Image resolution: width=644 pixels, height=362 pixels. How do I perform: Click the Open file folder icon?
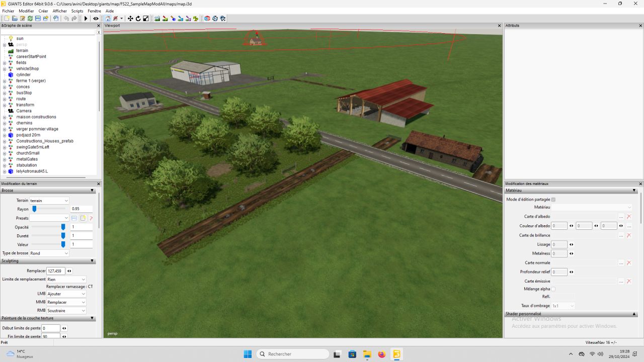pos(15,19)
